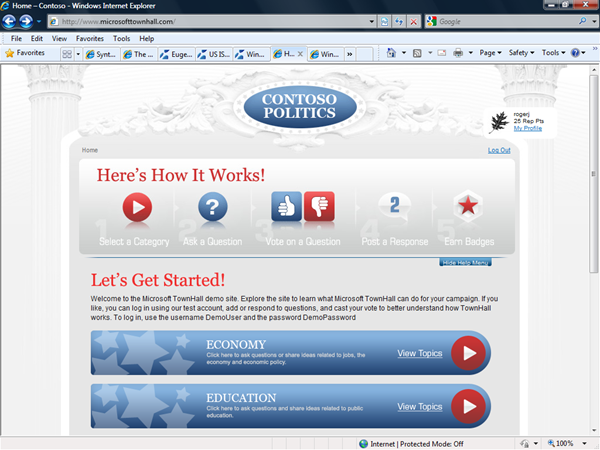Click the blue Help question icon
The height and width of the screenshot is (450, 600).
point(575,53)
